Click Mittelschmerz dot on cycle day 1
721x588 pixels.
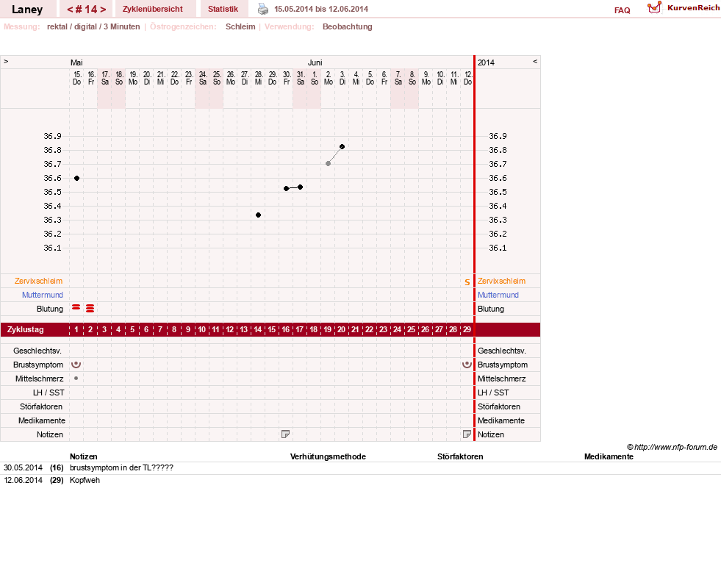[76, 379]
